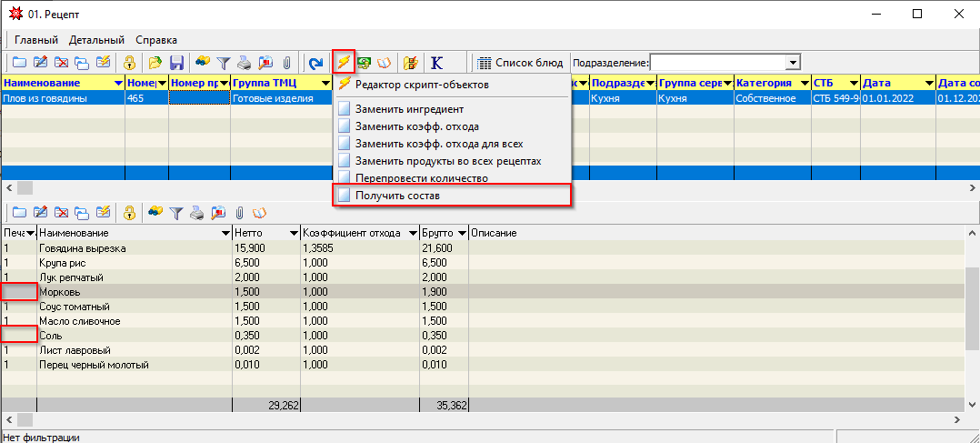Click the paperclip attachment icon in lower toolbar
Screen dimensions: 980x443
pyautogui.click(x=238, y=213)
